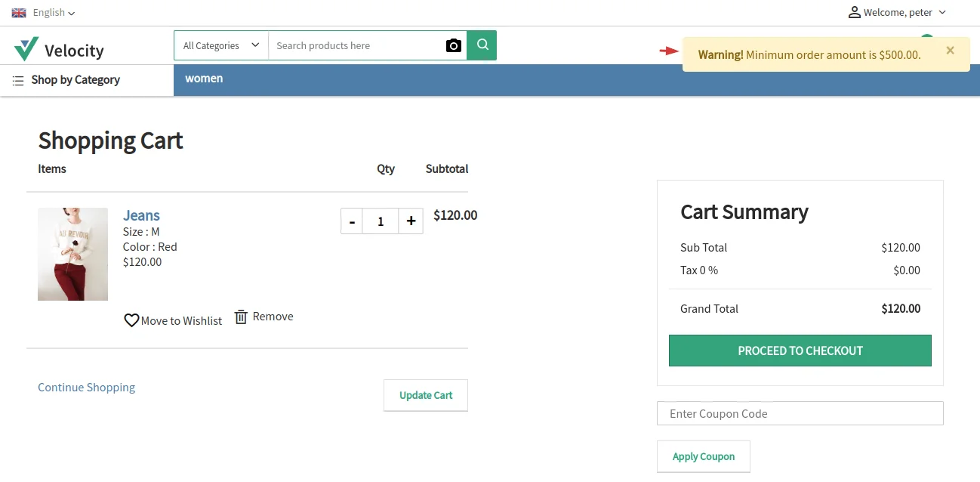Focus the Enter Coupon Code field
Image resolution: width=980 pixels, height=482 pixels.
point(800,413)
